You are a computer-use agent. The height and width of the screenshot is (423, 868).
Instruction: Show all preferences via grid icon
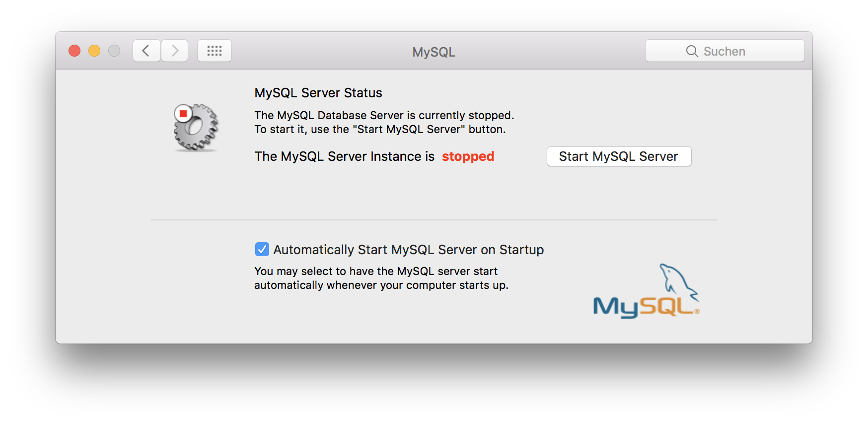pos(215,51)
